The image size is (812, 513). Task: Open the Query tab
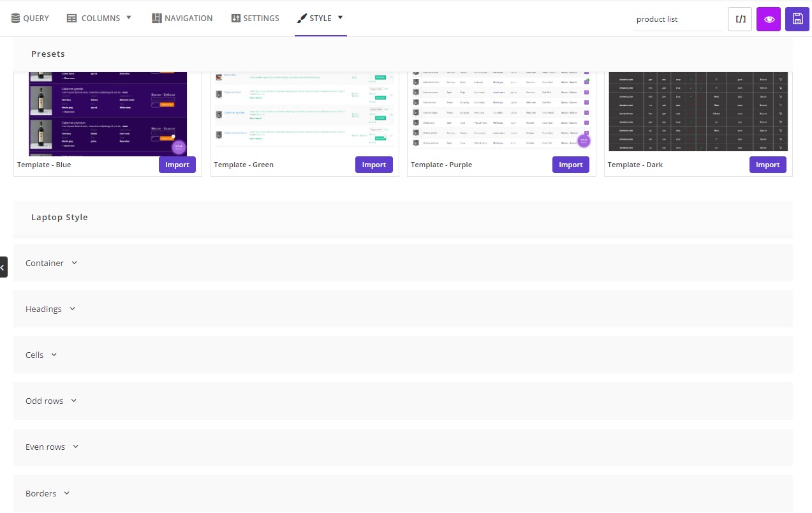click(x=30, y=19)
